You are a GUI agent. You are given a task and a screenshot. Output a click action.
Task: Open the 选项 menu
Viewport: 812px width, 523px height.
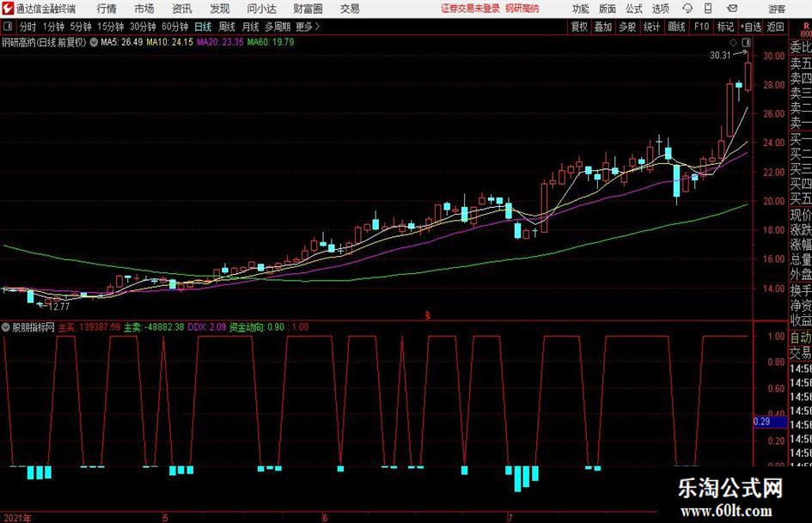point(660,9)
